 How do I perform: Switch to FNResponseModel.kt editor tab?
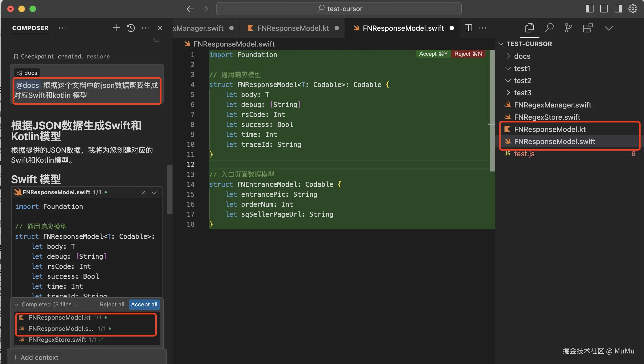(x=293, y=28)
